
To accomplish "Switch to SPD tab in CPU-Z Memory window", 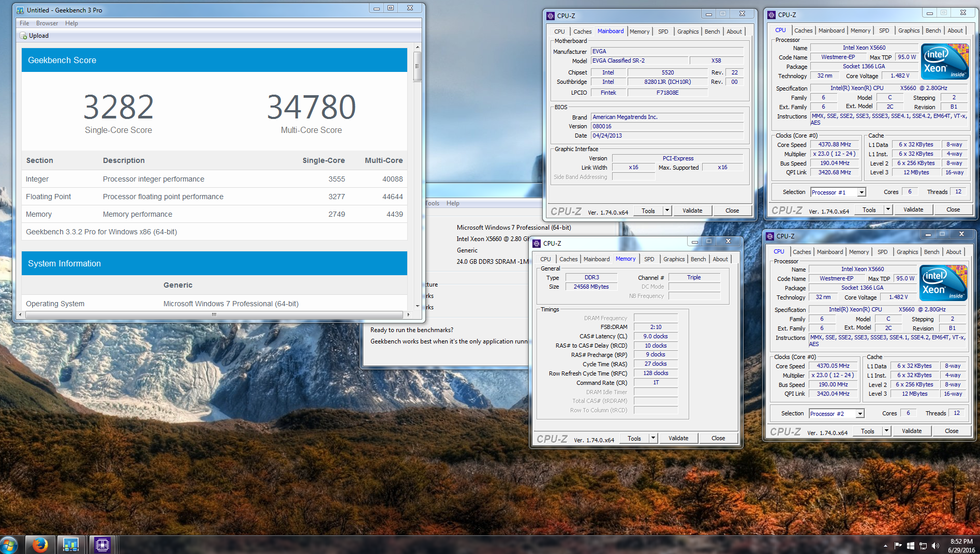I will click(x=649, y=259).
